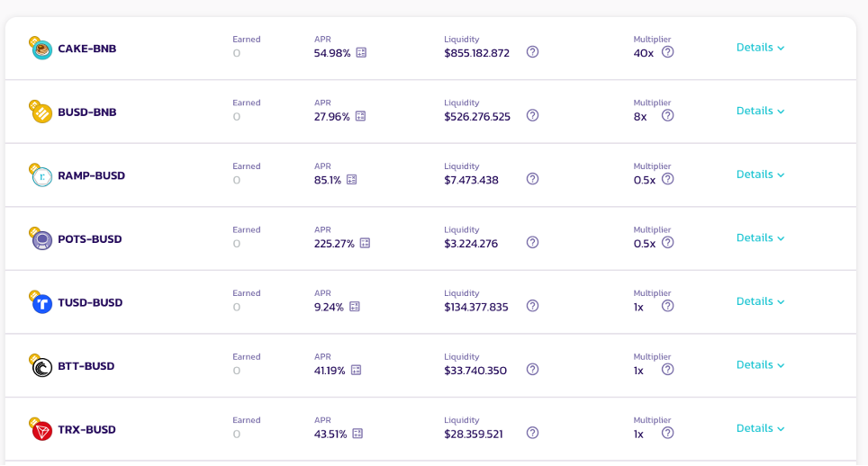Show liquidity help for BTT-BUSD
Image resolution: width=868 pixels, height=466 pixels.
coord(532,369)
